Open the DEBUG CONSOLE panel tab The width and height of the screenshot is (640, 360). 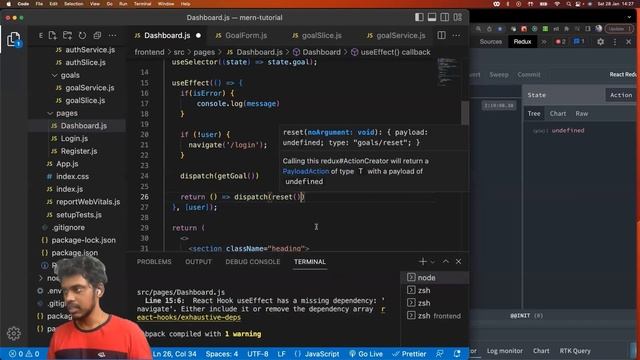253,262
